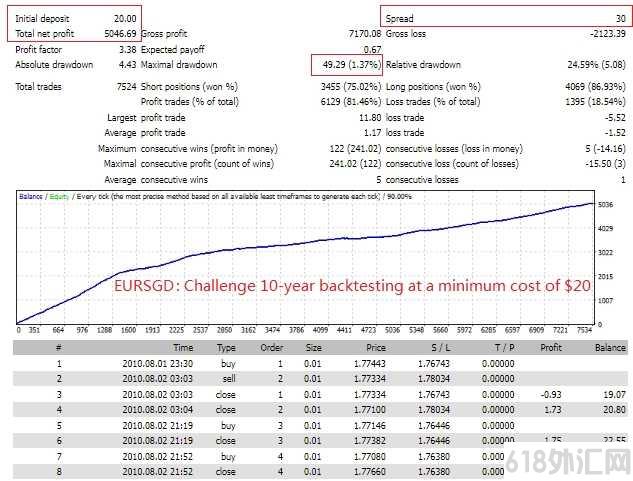The height and width of the screenshot is (481, 633).
Task: Click price 1.77660 in row 8
Action: pyautogui.click(x=370, y=472)
